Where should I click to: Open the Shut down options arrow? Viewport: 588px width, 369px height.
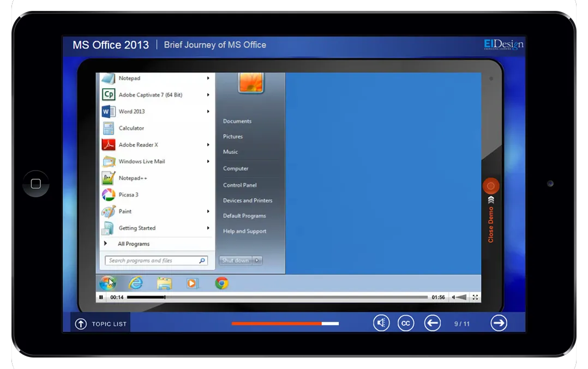pos(257,261)
